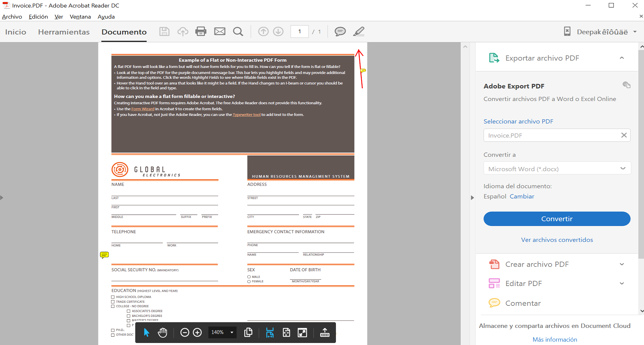Select the FEMALE radio option
644x345 pixels.
(249, 282)
